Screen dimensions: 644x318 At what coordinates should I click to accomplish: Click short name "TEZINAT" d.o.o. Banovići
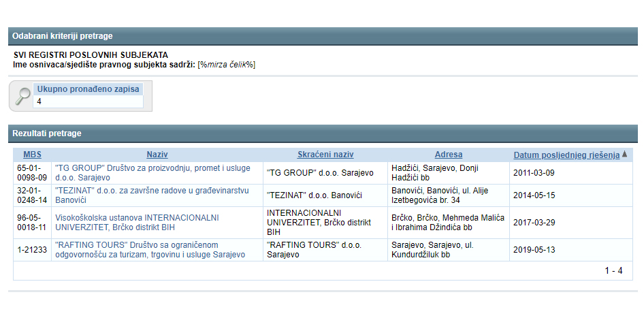point(325,195)
